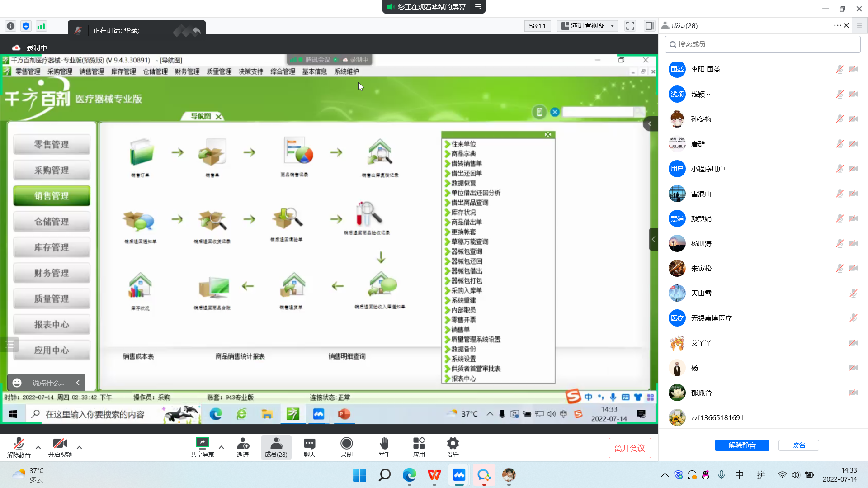Toggle mute icon for 无锡惠博医疗

pyautogui.click(x=854, y=318)
